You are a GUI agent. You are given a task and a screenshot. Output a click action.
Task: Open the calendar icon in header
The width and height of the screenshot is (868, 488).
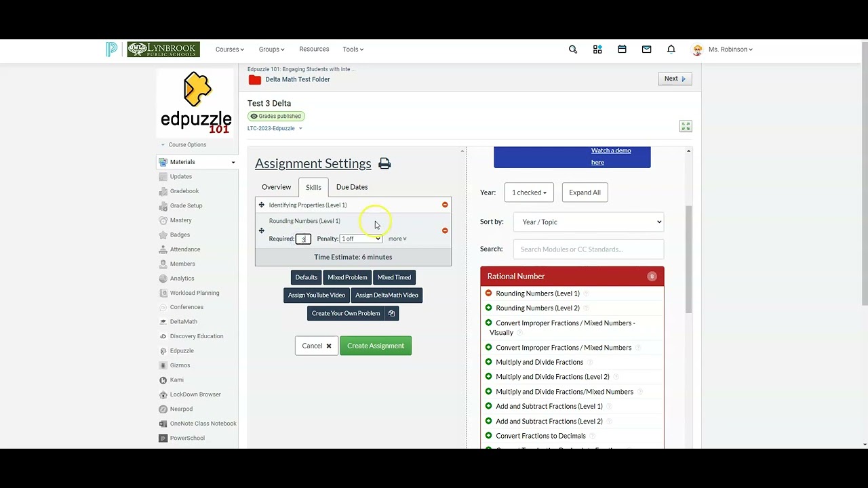coord(622,49)
